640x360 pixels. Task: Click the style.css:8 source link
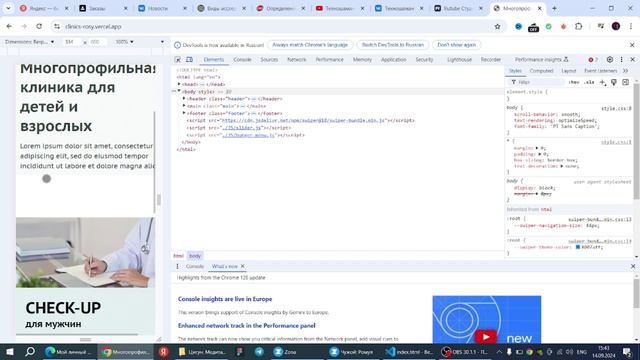click(x=616, y=109)
